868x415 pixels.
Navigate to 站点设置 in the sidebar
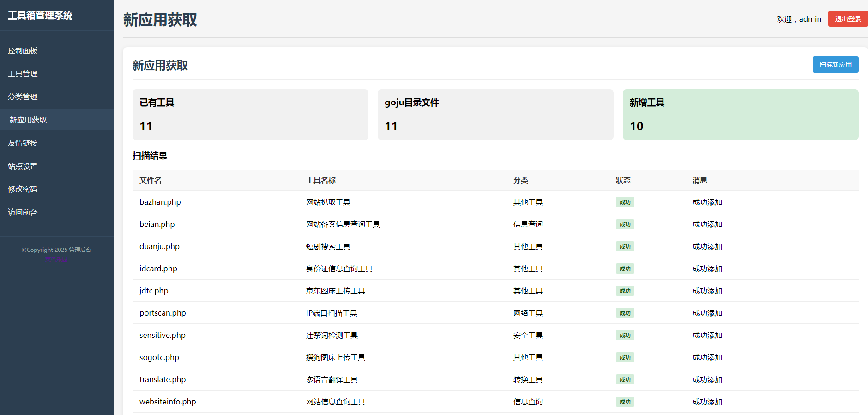point(23,166)
